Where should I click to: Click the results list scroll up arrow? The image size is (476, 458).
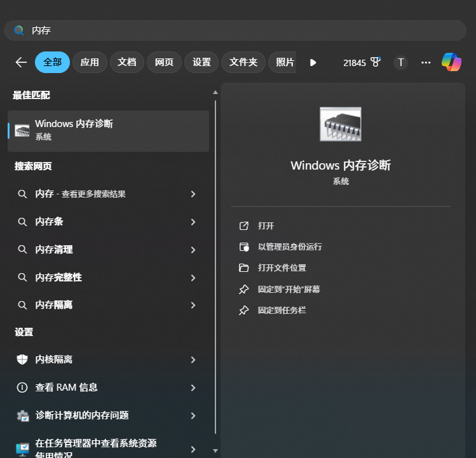[215, 92]
